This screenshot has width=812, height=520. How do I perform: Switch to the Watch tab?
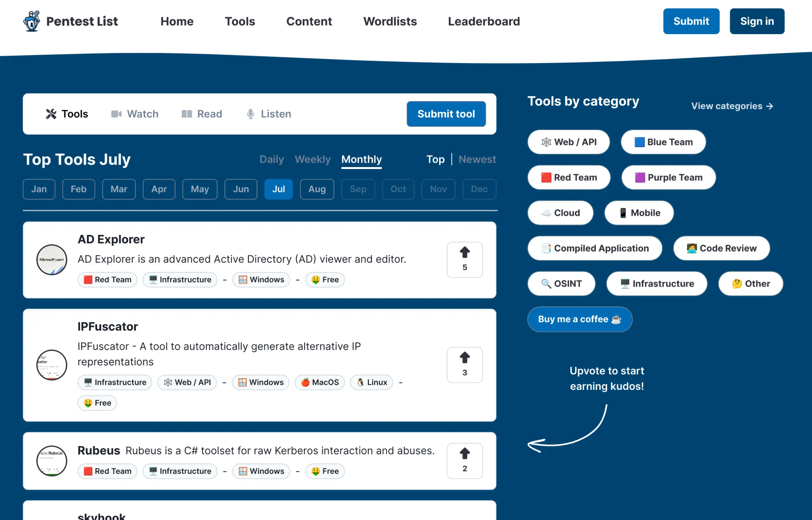pyautogui.click(x=134, y=114)
